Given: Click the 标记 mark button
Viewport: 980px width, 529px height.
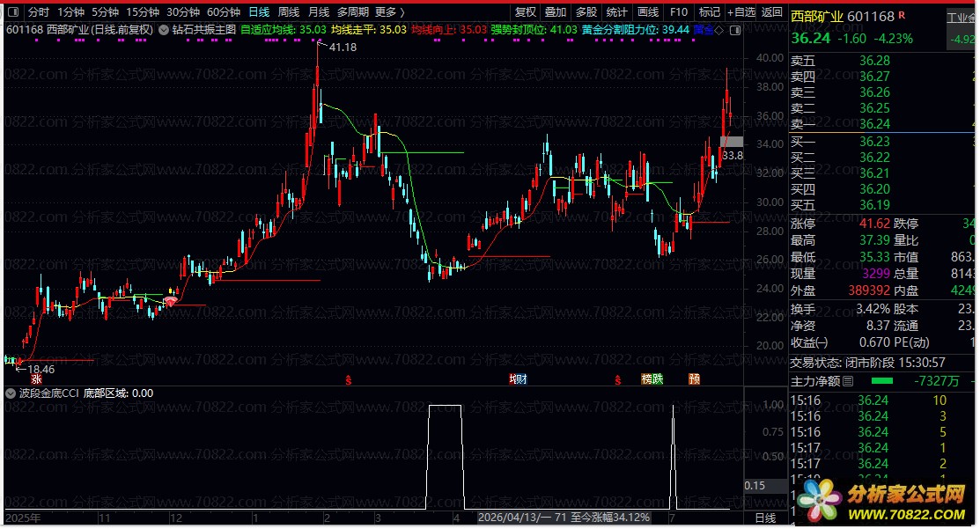Looking at the screenshot, I should point(710,11).
